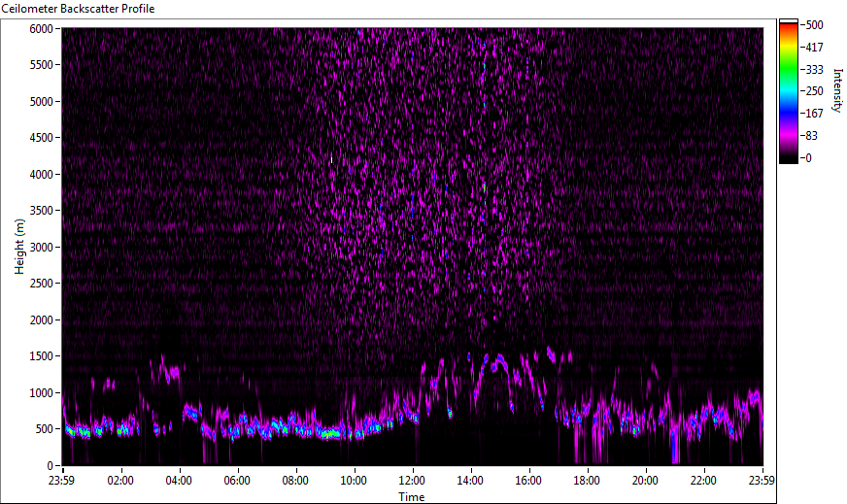This screenshot has width=847, height=504.
Task: Click the final 23:59 time label
Action: pyautogui.click(x=762, y=481)
